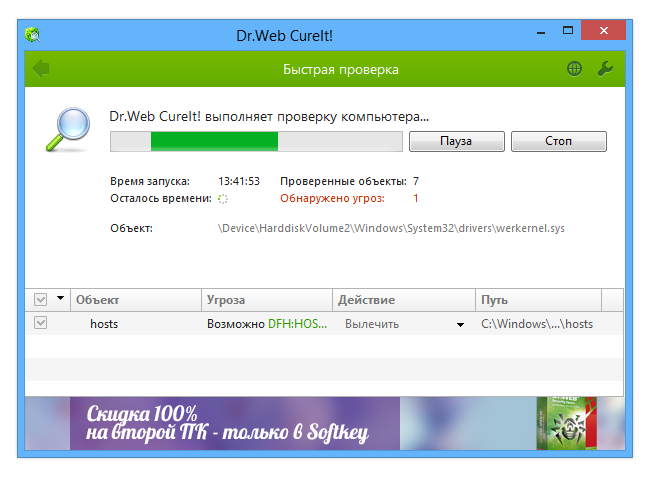This screenshot has width=663, height=489.
Task: Click the start time value 13:41:53
Action: [239, 181]
